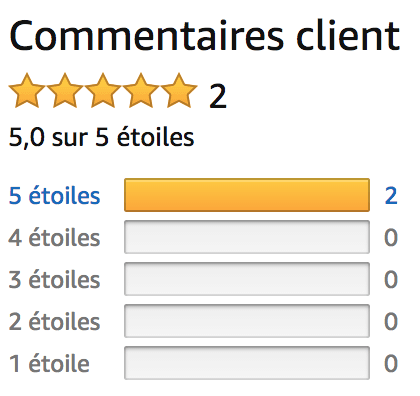Click the second gold rating star

(x=65, y=90)
